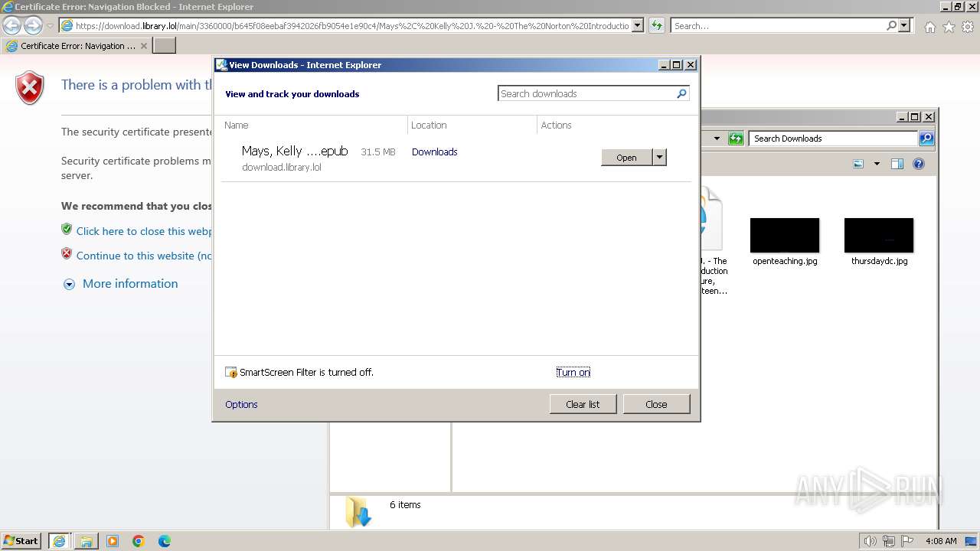980x551 pixels.
Task: Expand the Open button dropdown arrow
Action: [x=659, y=158]
